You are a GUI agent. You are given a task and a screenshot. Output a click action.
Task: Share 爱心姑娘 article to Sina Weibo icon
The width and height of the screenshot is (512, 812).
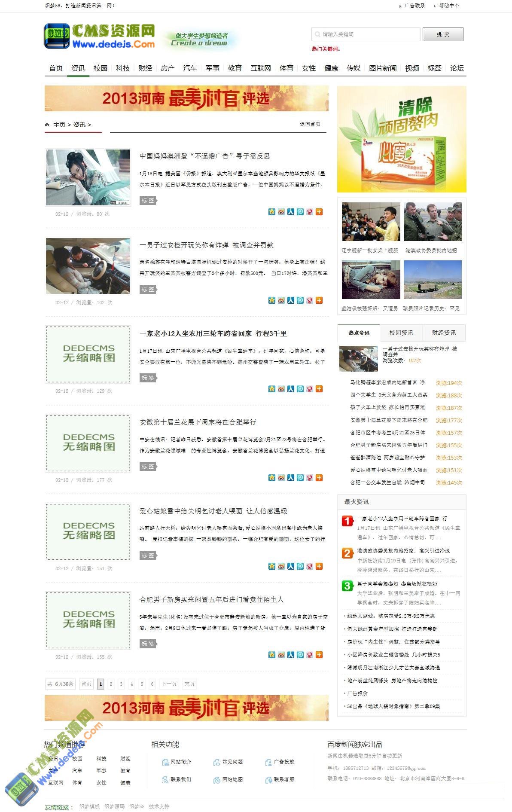[281, 566]
